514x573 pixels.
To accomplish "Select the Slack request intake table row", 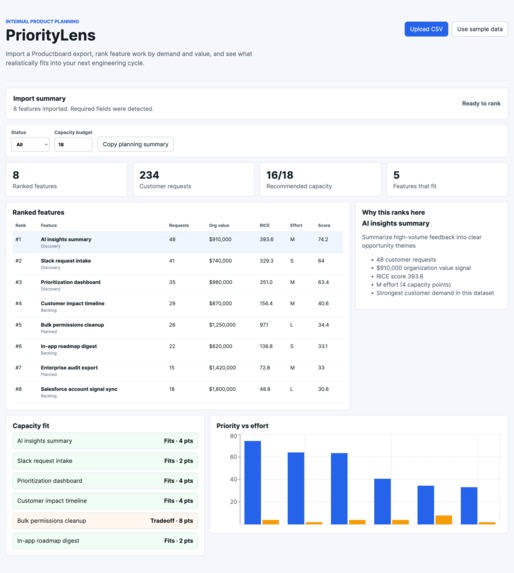I will point(178,263).
